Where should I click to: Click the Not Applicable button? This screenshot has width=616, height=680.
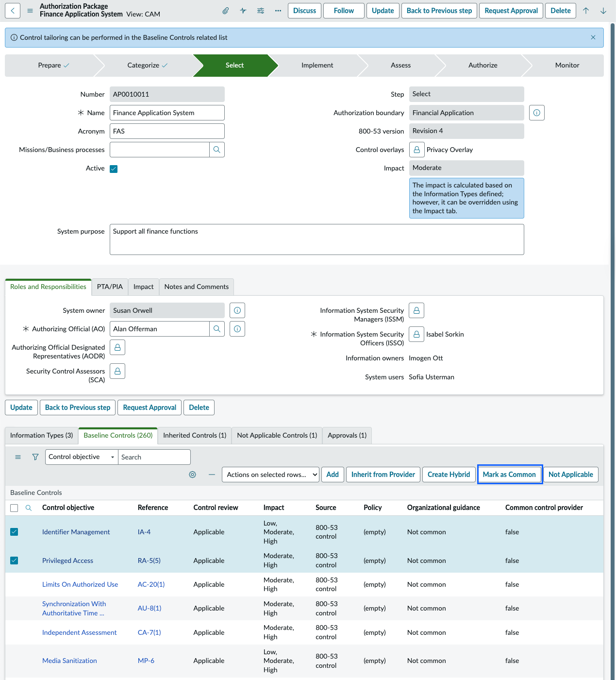571,475
